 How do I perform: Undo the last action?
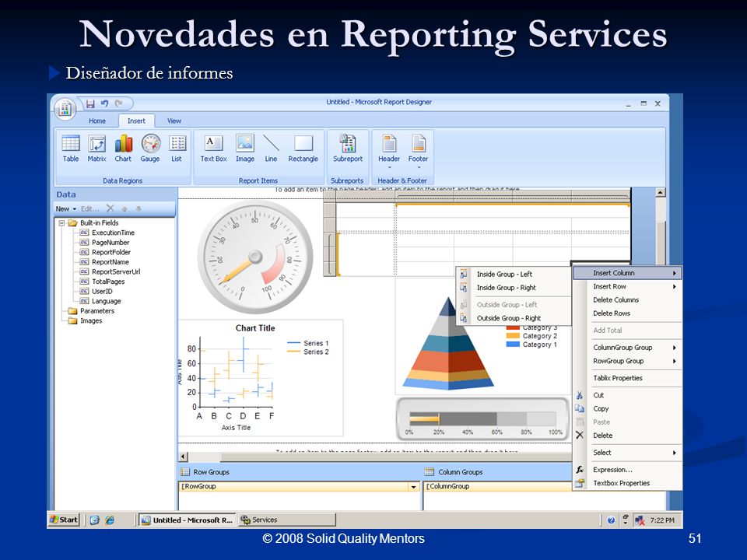pos(105,103)
